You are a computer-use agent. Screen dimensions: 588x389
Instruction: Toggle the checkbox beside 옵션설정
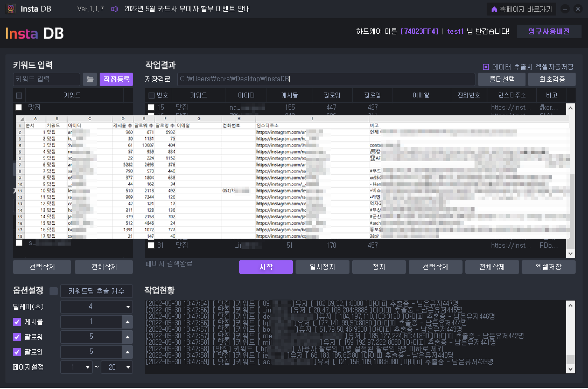tap(54, 291)
